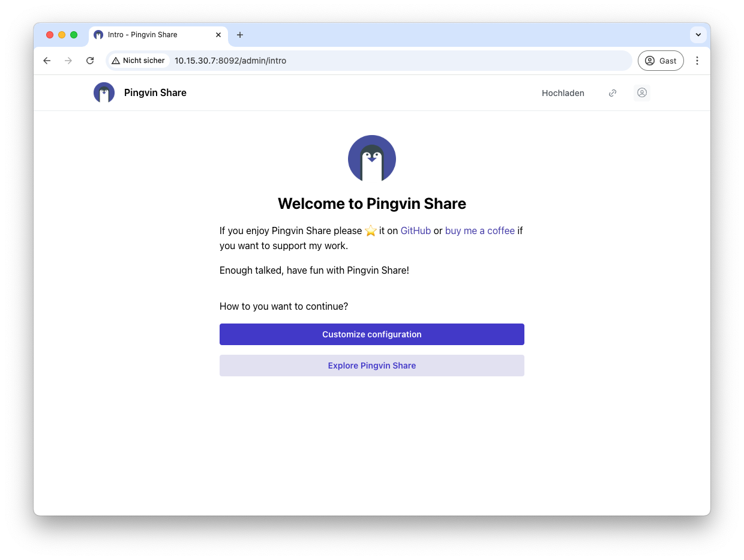Open the Gast profile menu
The width and height of the screenshot is (744, 560).
pyautogui.click(x=661, y=61)
